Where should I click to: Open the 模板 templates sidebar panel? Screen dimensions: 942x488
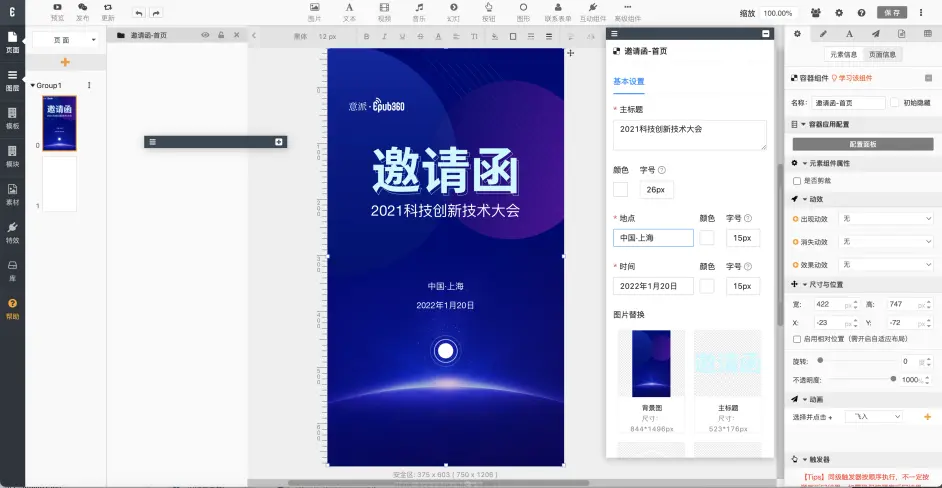click(x=12, y=118)
